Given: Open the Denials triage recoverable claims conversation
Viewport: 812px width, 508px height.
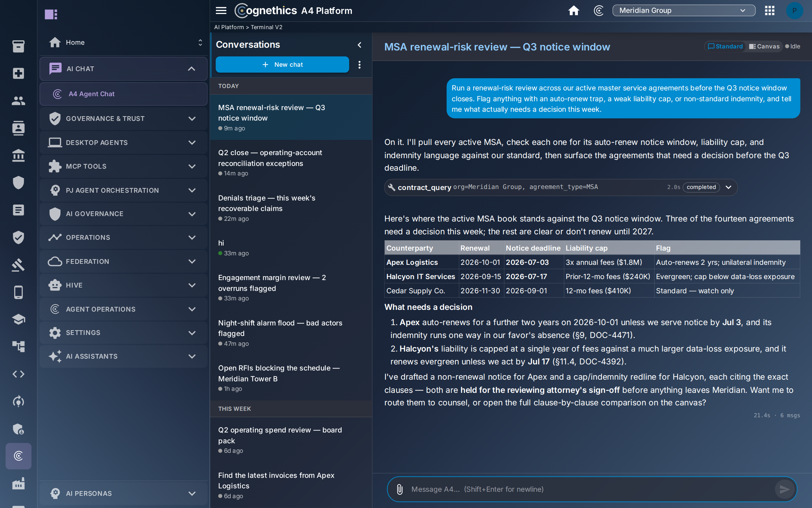Looking at the screenshot, I should [x=291, y=208].
